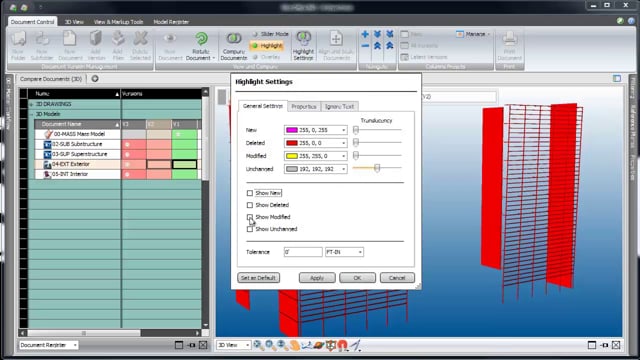Click the Tolerance input field
Viewport: 640px width, 360px height.
click(303, 252)
